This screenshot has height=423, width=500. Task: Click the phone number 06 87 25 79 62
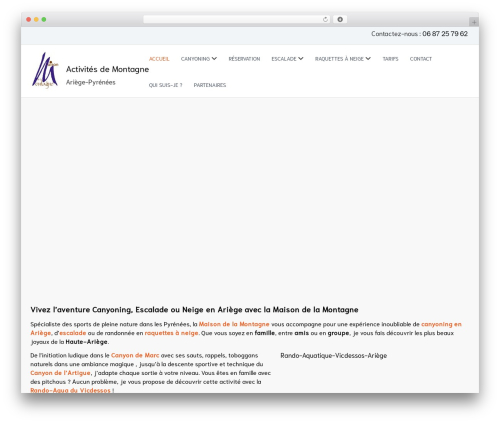point(445,34)
